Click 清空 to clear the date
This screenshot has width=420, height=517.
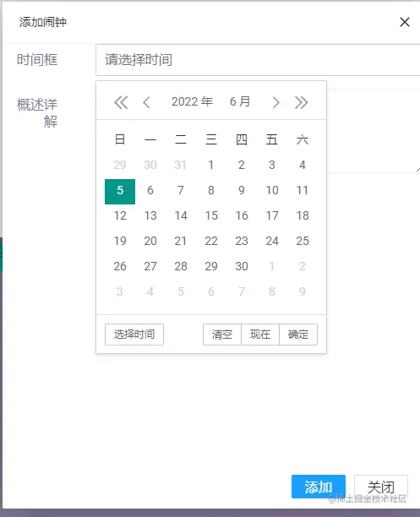click(x=222, y=335)
